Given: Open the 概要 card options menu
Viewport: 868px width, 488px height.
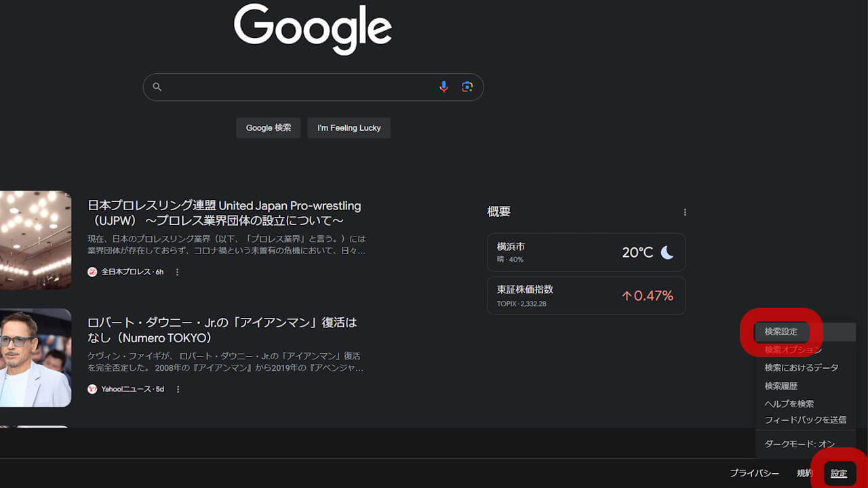Looking at the screenshot, I should (x=685, y=212).
